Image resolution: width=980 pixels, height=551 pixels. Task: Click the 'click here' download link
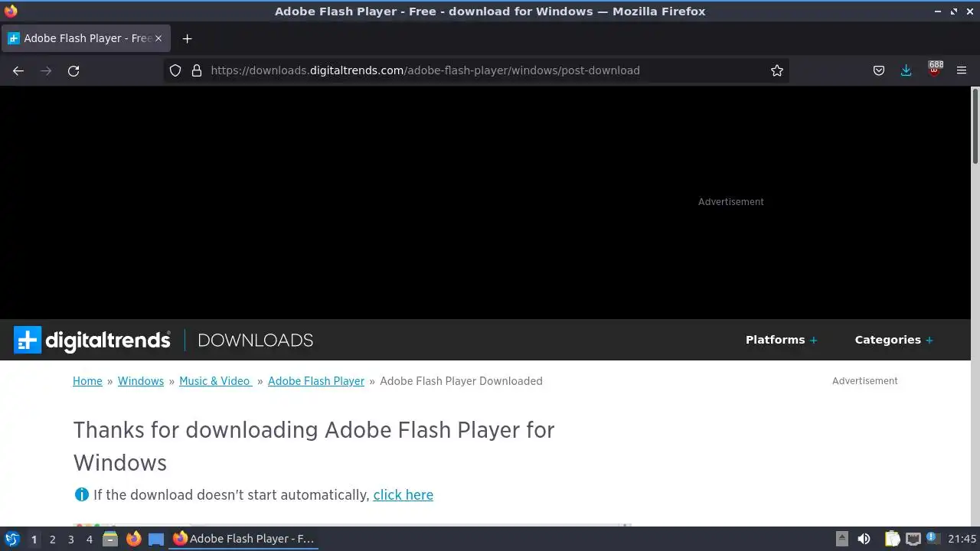[x=403, y=495]
